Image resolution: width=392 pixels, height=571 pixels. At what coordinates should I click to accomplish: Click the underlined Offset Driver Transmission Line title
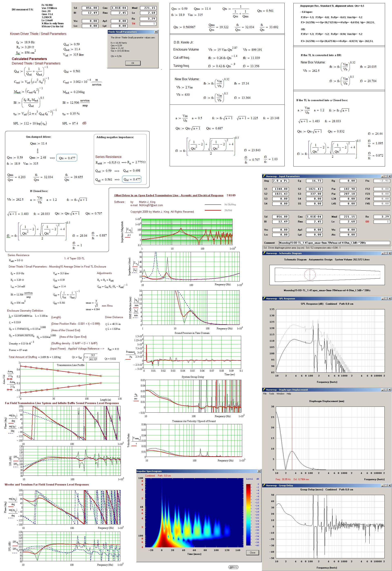[169, 195]
